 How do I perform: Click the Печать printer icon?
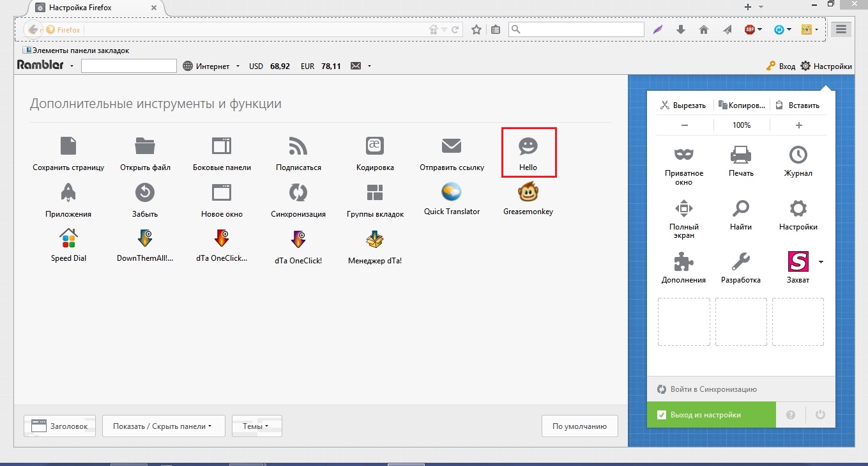coord(741,154)
